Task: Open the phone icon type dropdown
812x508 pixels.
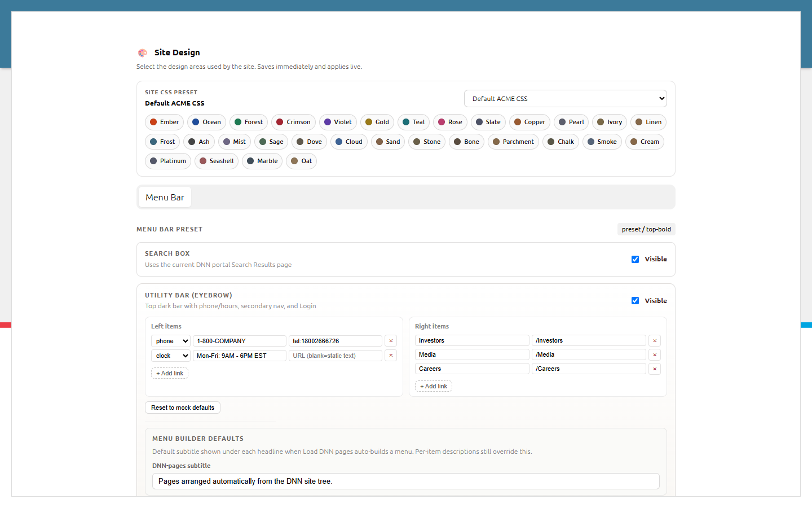Action: point(171,341)
